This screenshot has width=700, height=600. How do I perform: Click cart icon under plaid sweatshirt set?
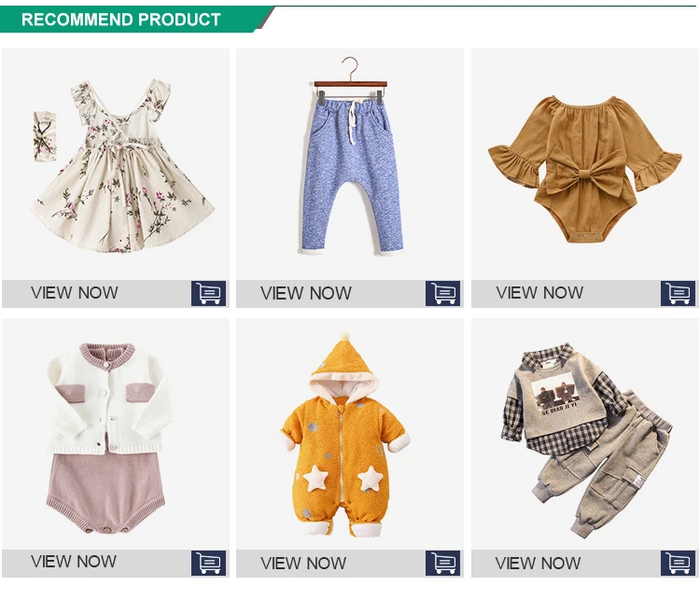pyautogui.click(x=678, y=563)
